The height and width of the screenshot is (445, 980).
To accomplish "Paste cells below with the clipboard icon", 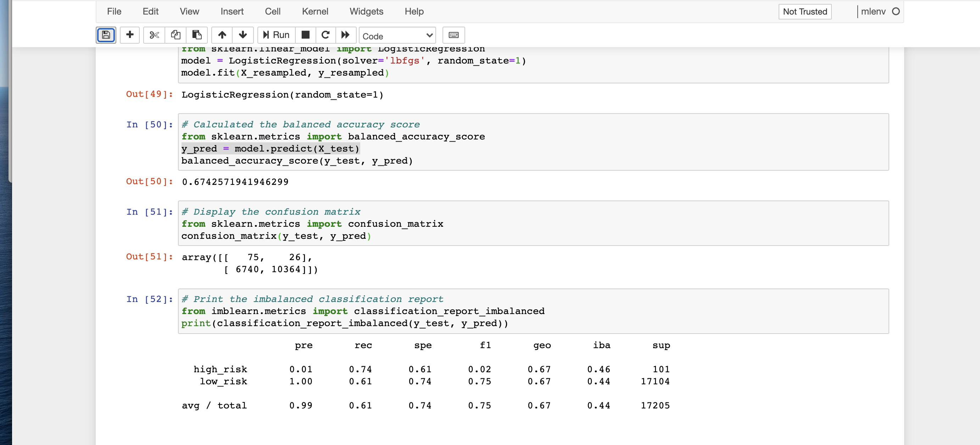I will click(x=197, y=35).
